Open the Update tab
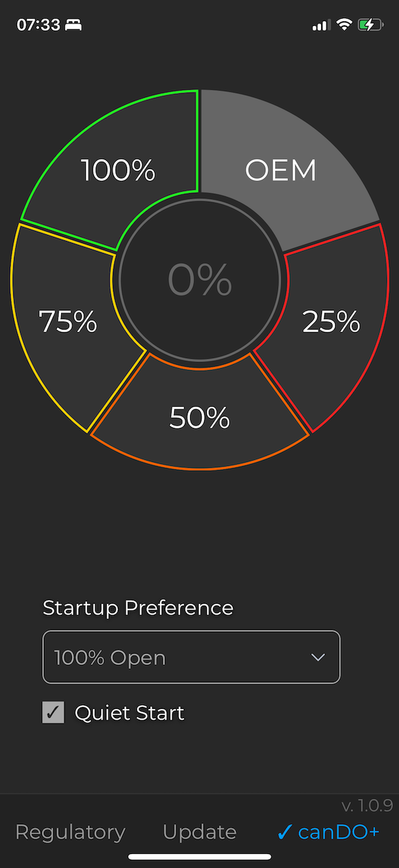 [199, 831]
